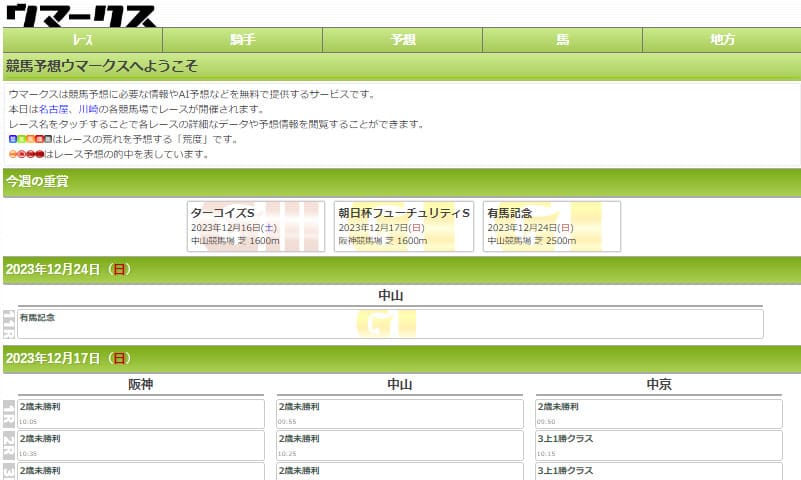Viewport: 801px width, 480px height.
Task: Open the 地方 menu tab
Action: 722,40
